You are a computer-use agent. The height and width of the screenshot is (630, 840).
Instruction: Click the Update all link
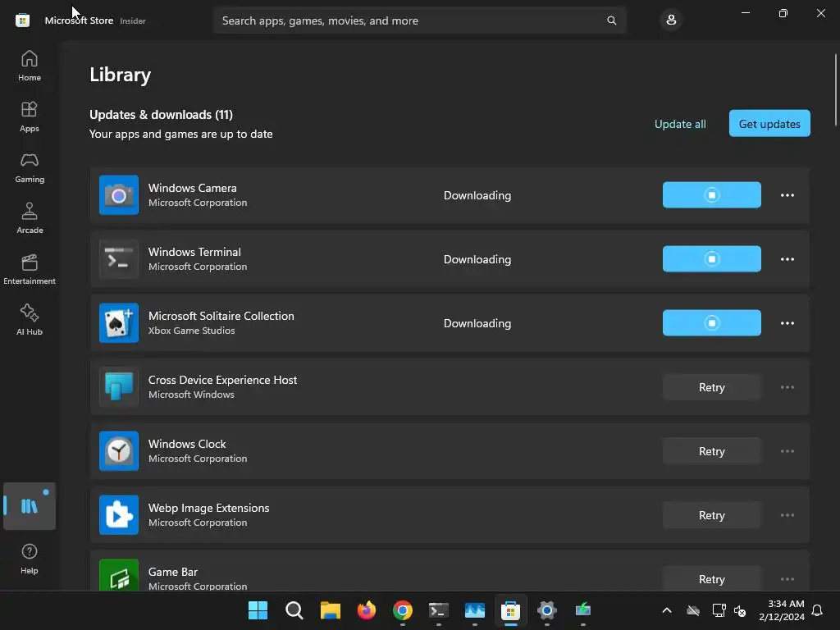[x=680, y=124]
